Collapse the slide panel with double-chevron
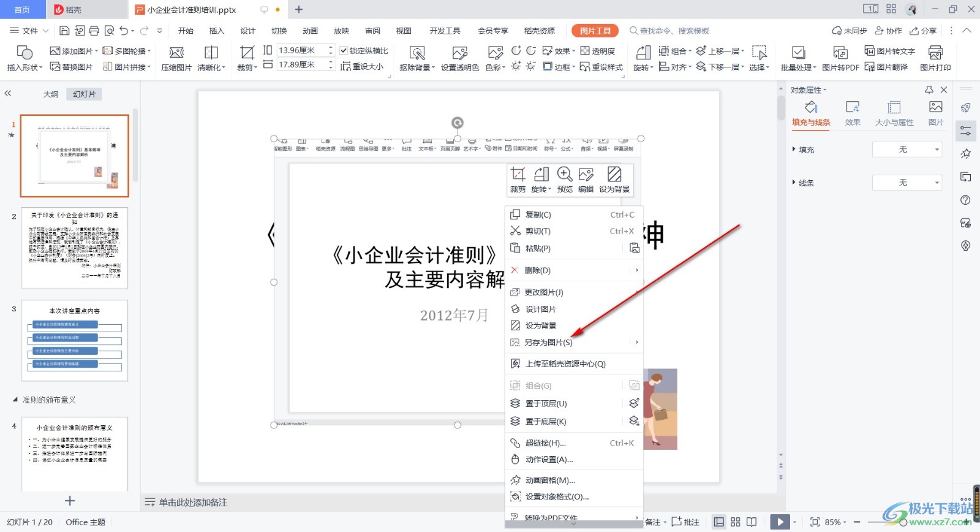The width and height of the screenshot is (980, 532). pyautogui.click(x=8, y=94)
